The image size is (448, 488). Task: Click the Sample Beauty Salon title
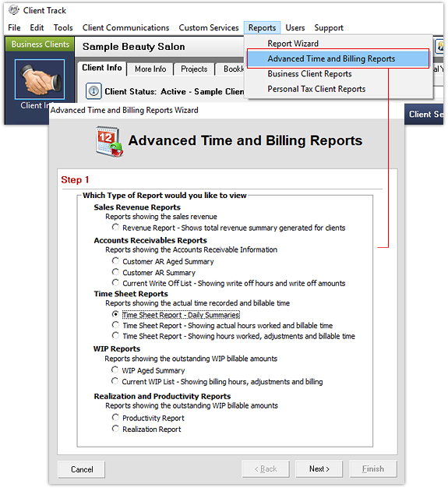133,46
